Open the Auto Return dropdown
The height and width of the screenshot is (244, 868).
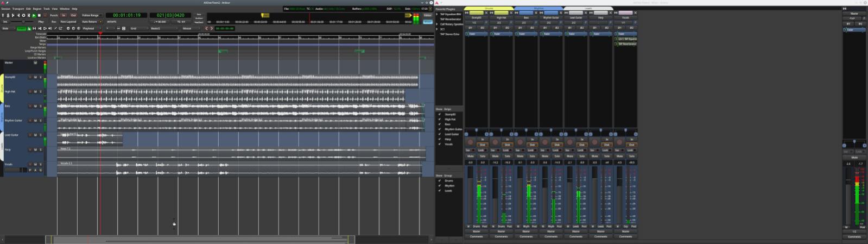92,22
